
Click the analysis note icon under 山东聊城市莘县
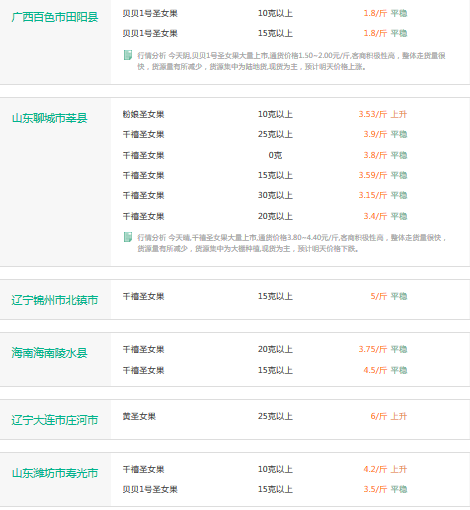[x=127, y=237]
